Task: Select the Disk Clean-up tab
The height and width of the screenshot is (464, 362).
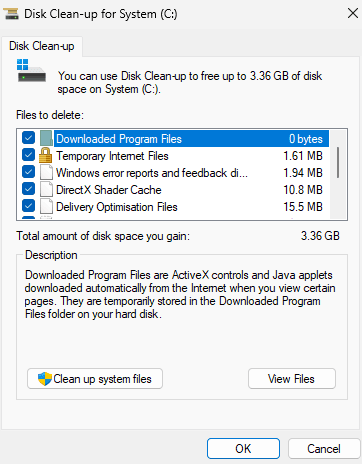Action: [x=42, y=46]
